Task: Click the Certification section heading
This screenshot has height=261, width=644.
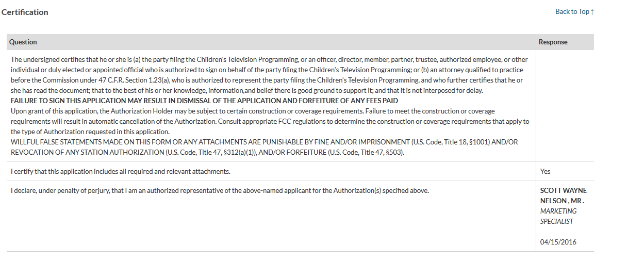Action: pos(25,12)
